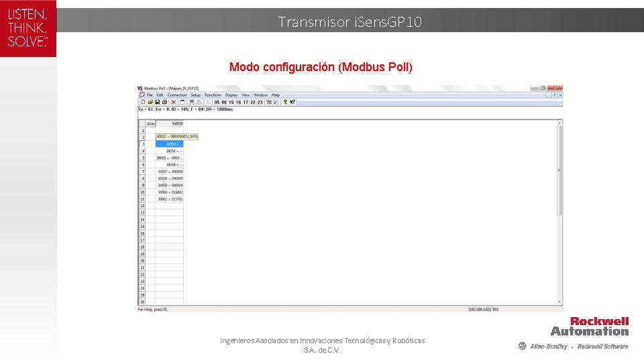Select the cell showing 30061 = 023701
644x362 pixels.
[x=170, y=199]
